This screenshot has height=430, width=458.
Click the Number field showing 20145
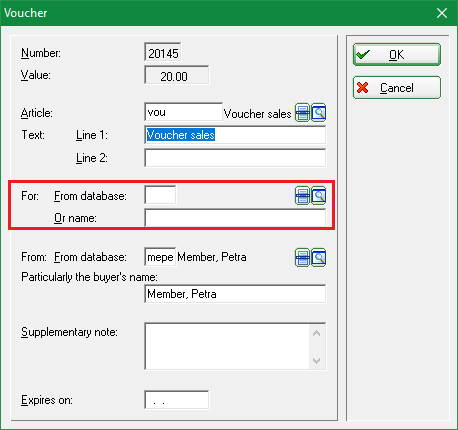click(163, 52)
